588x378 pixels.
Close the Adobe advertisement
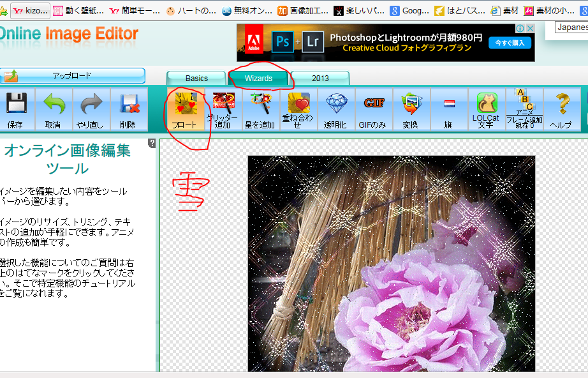[x=530, y=29]
